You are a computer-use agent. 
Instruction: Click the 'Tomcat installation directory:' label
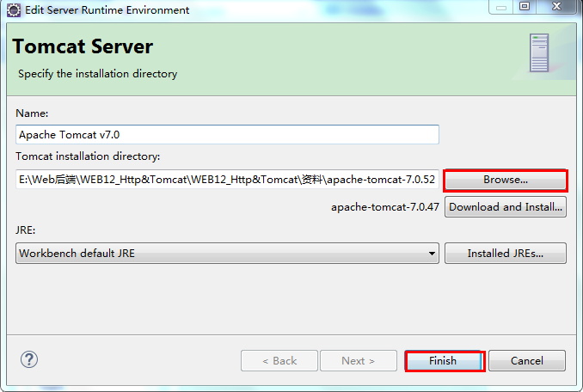click(x=88, y=156)
